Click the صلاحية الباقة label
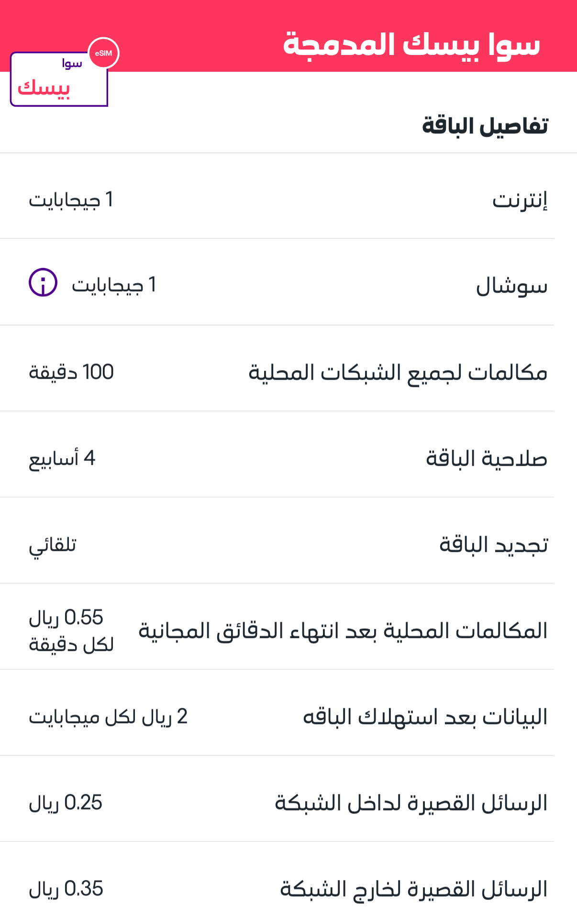Image resolution: width=577 pixels, height=924 pixels. tap(487, 459)
